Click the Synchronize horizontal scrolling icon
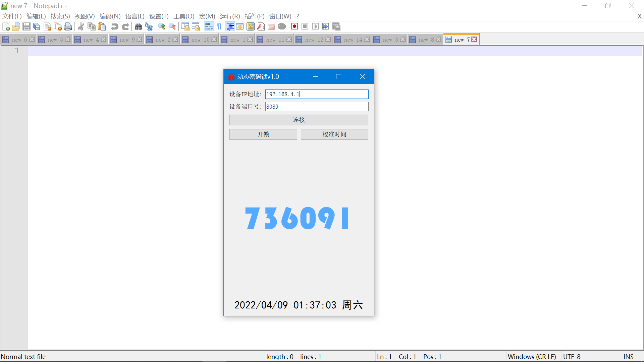The width and height of the screenshot is (644, 362). click(x=196, y=26)
